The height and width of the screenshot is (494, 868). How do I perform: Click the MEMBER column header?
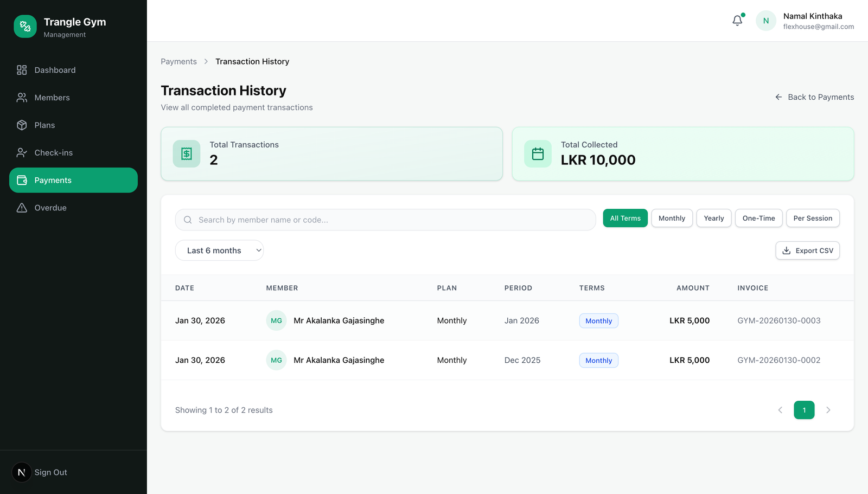(282, 288)
